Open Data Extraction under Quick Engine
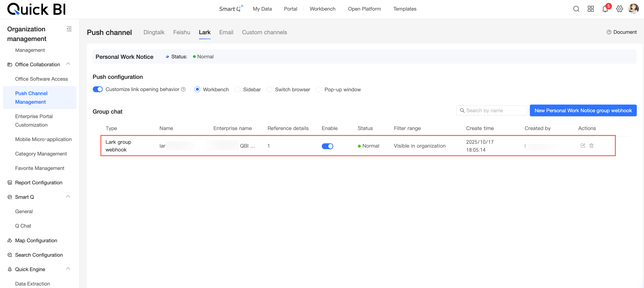The width and height of the screenshot is (644, 288). click(32, 284)
